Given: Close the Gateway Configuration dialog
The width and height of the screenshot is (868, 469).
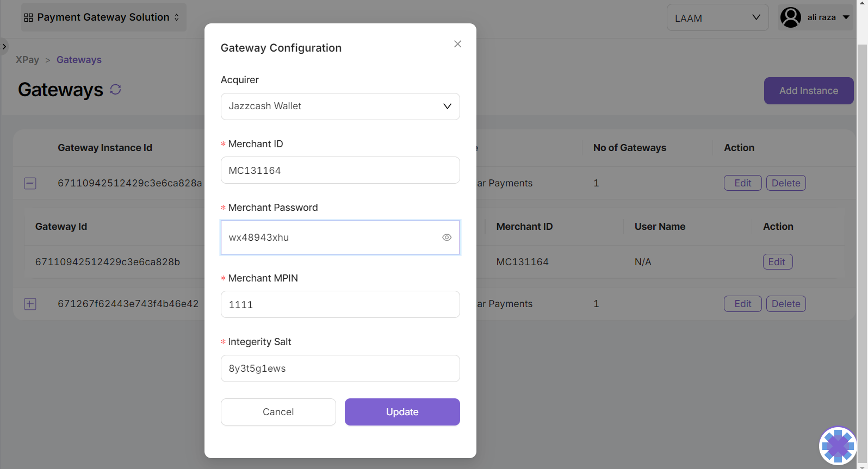Looking at the screenshot, I should point(457,44).
